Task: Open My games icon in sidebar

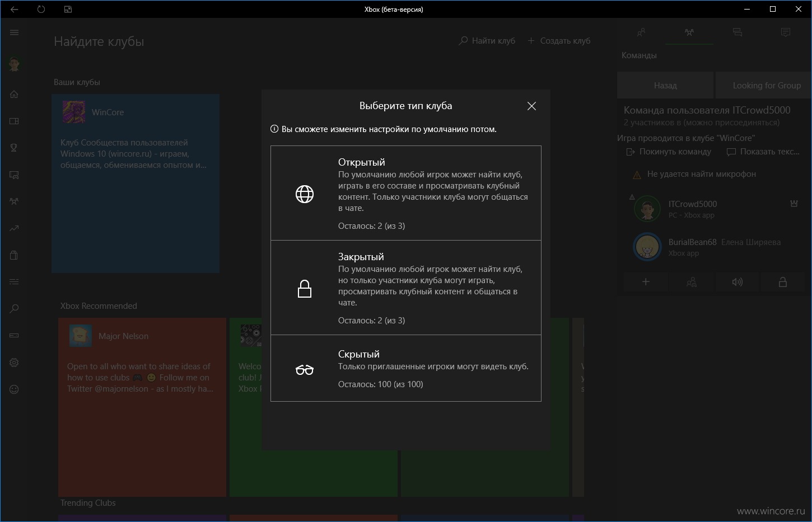Action: pos(15,121)
